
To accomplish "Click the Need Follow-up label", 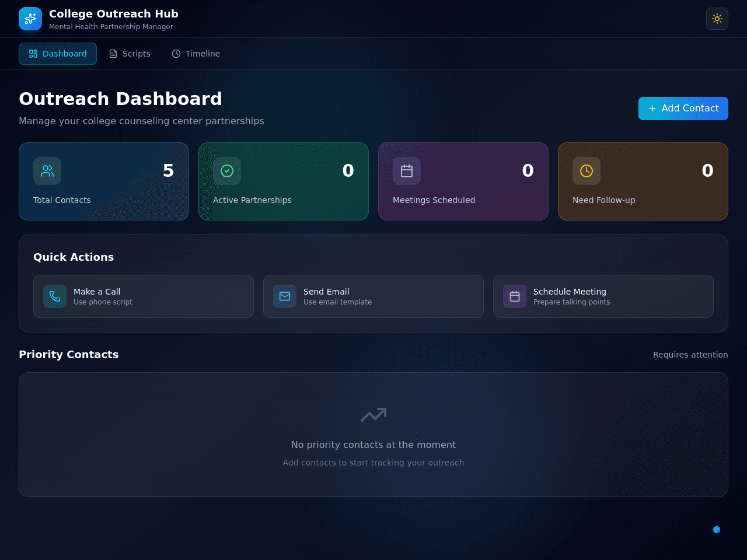I will [604, 200].
